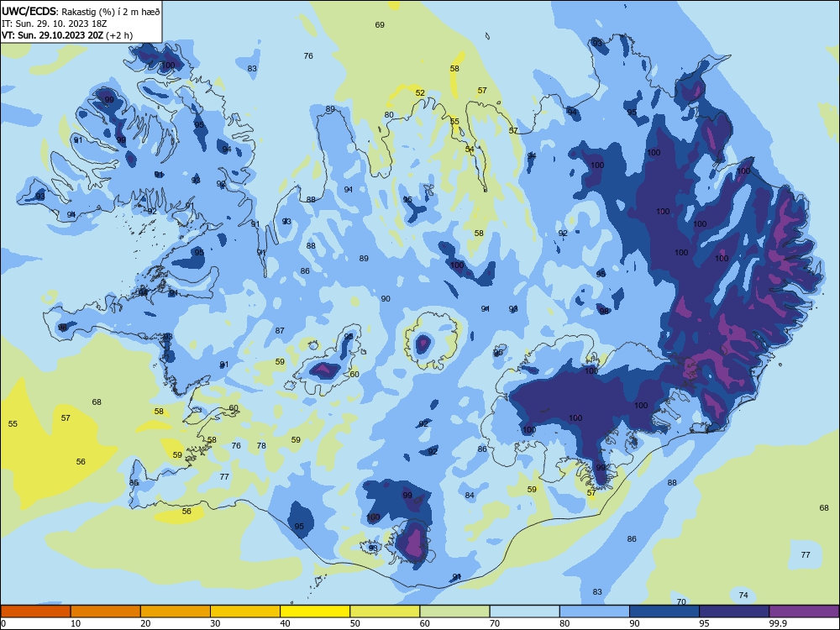Select the bright yellow 40–50 legend swatch
The image size is (840, 630).
(x=315, y=612)
